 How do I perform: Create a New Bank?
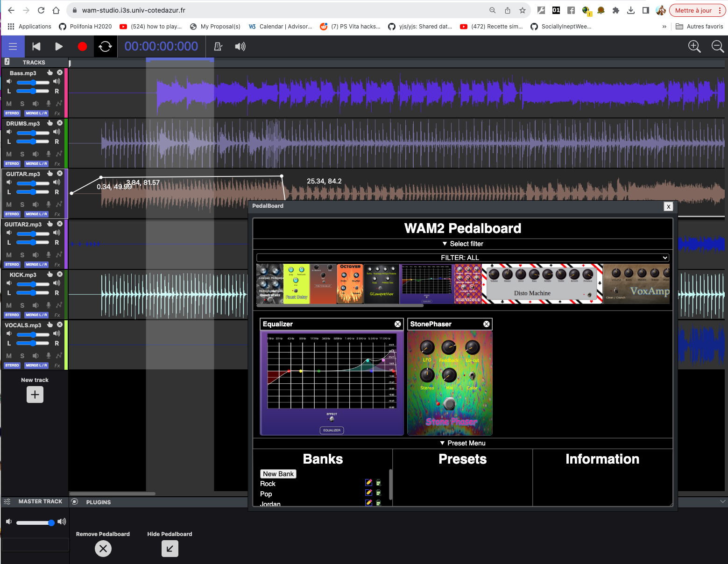278,474
